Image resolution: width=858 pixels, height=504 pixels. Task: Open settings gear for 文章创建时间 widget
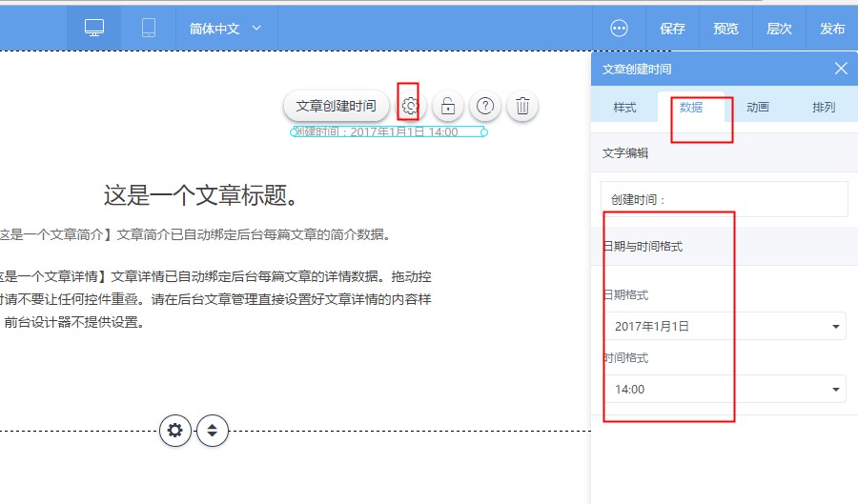(x=410, y=106)
